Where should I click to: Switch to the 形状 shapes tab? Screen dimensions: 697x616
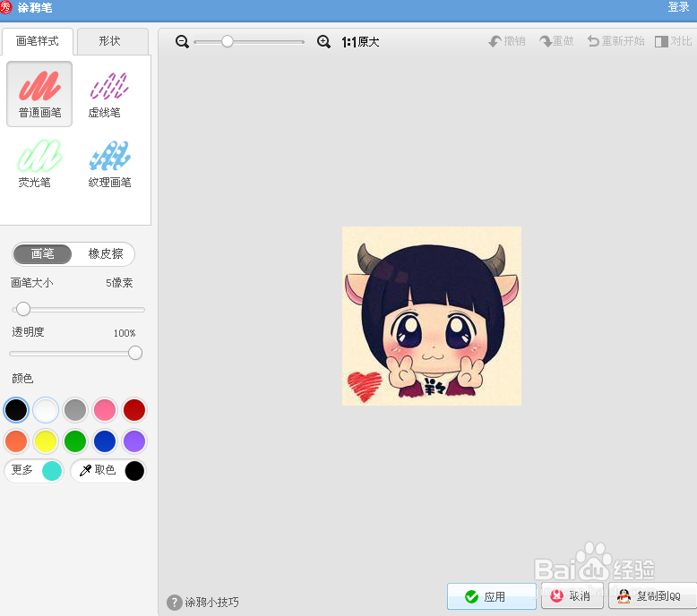click(113, 41)
